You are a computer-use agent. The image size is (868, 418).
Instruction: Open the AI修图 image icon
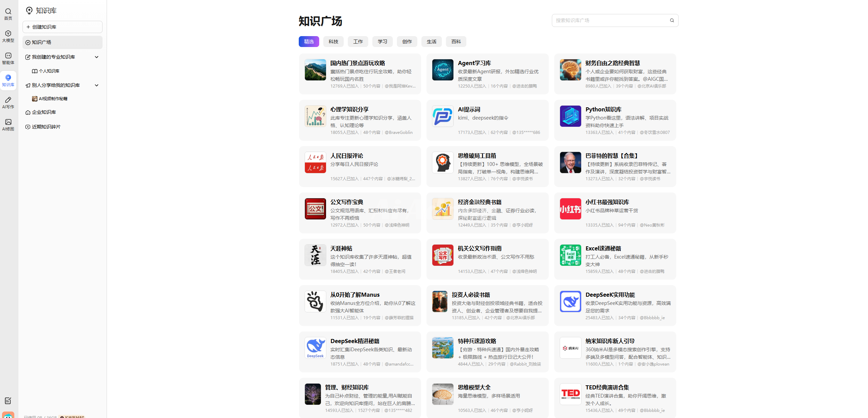[x=8, y=122]
